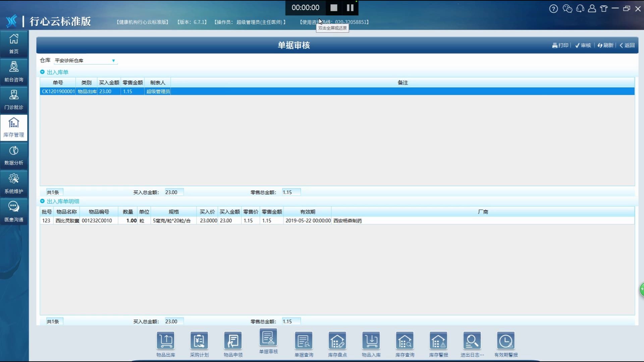Open 物品入库 module icon
Screen dimensions: 644x362
[x=371, y=341]
